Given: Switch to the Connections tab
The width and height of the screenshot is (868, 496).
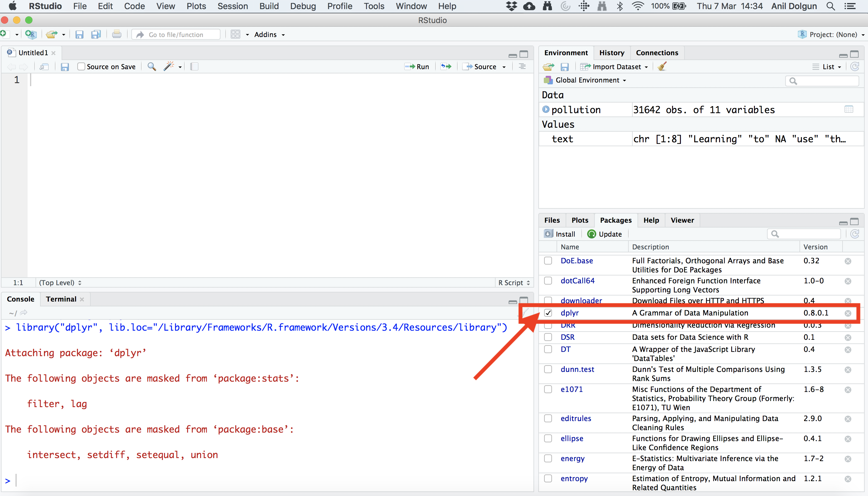Looking at the screenshot, I should click(x=657, y=53).
